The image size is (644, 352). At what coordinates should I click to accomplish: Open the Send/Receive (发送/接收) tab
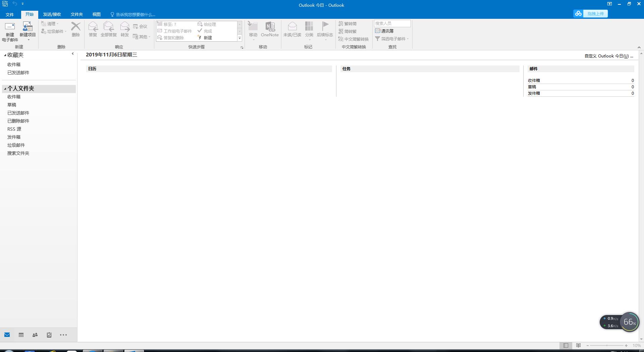click(x=52, y=14)
